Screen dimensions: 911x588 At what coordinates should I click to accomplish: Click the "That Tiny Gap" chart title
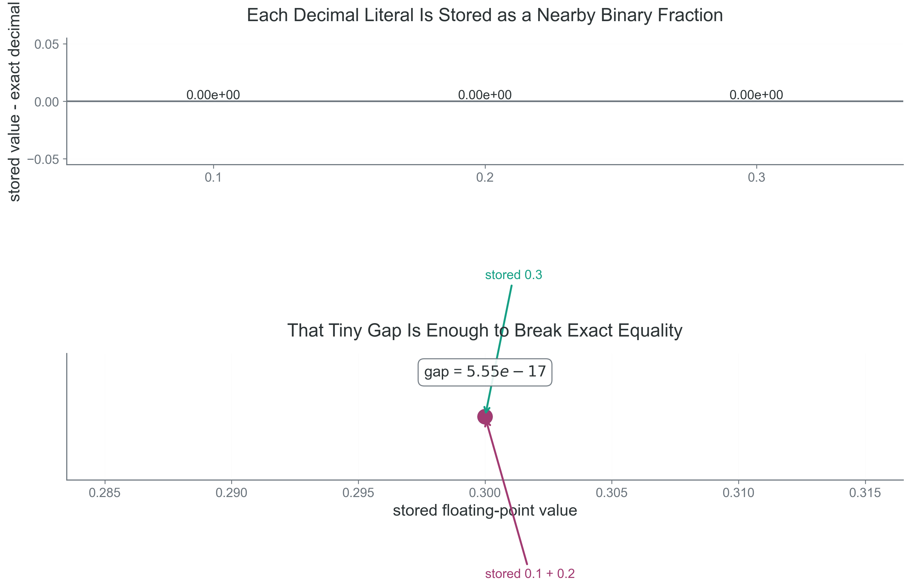click(x=484, y=331)
